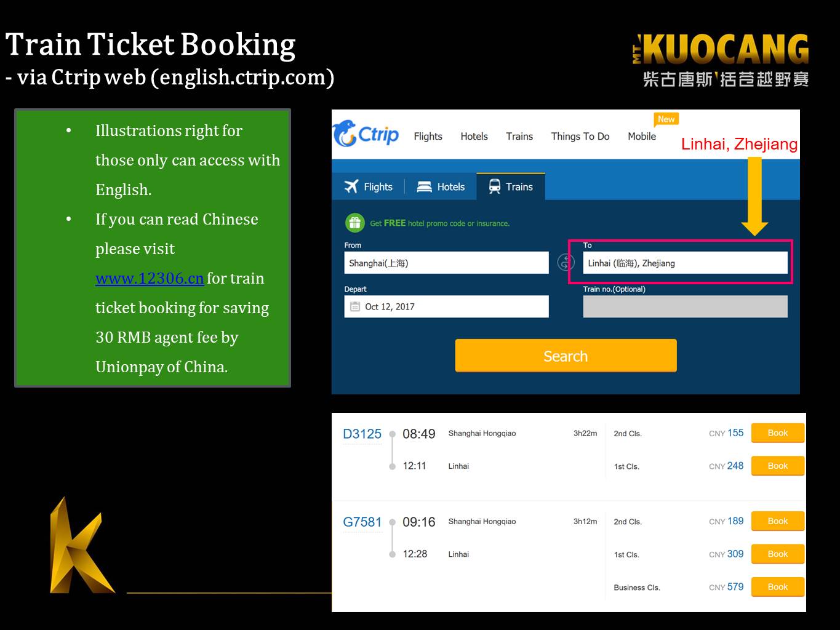Open the www.12306.cn link

tap(150, 278)
